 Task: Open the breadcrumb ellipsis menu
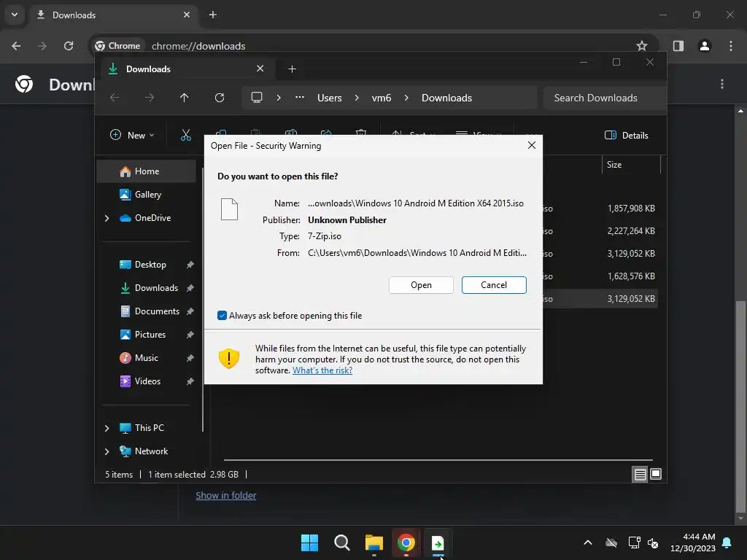(x=300, y=97)
